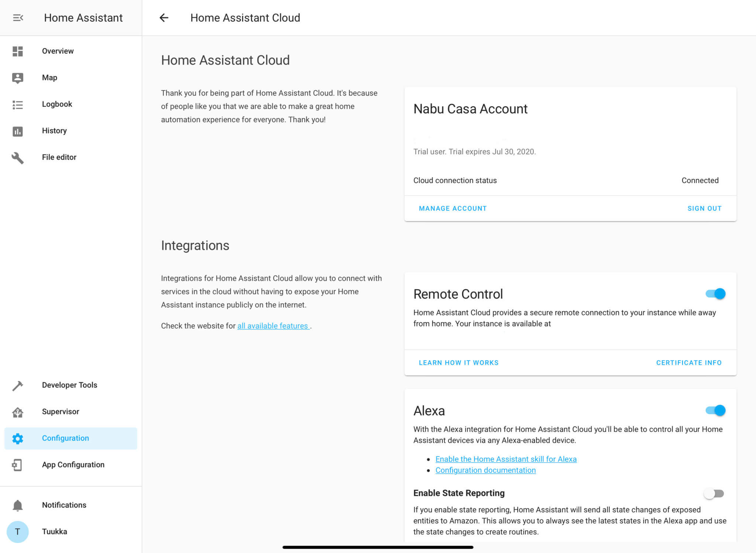Click the Notifications bell icon
The width and height of the screenshot is (756, 553).
click(x=18, y=505)
